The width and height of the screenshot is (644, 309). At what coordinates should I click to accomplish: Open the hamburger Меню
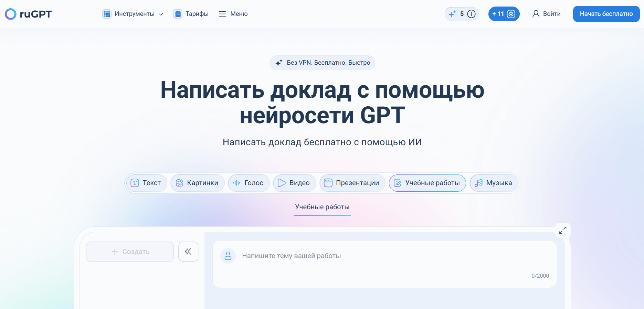(x=233, y=14)
